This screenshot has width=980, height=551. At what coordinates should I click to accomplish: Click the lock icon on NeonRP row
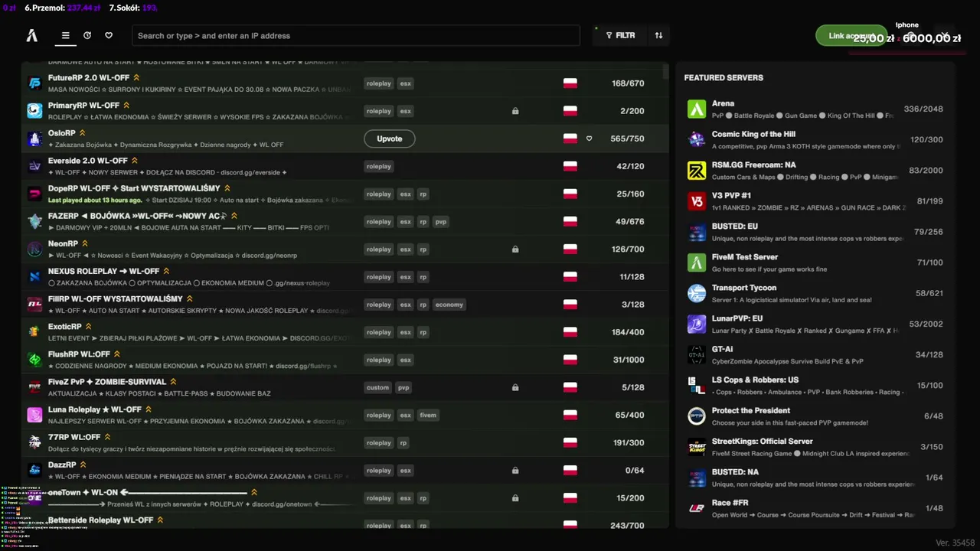[515, 249]
